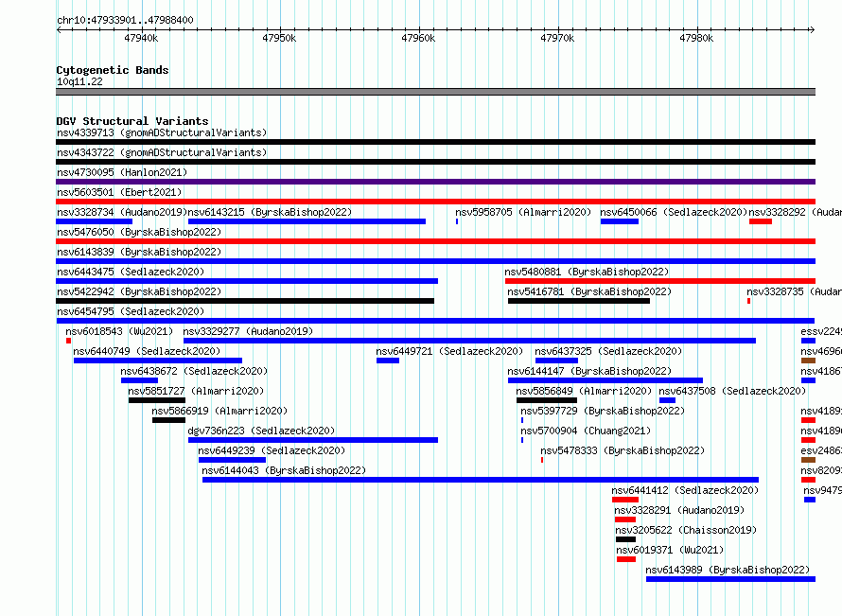The image size is (842, 616).
Task: Select the nsv6143215 ByrskaBishop2022 label
Action: point(271,212)
